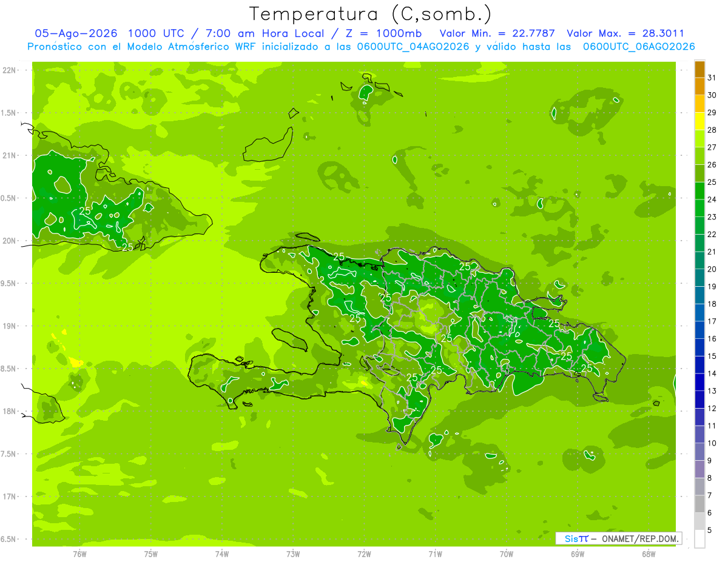The width and height of the screenshot is (728, 562).
Task: Click the "72W" longitude label
Action: point(364,554)
